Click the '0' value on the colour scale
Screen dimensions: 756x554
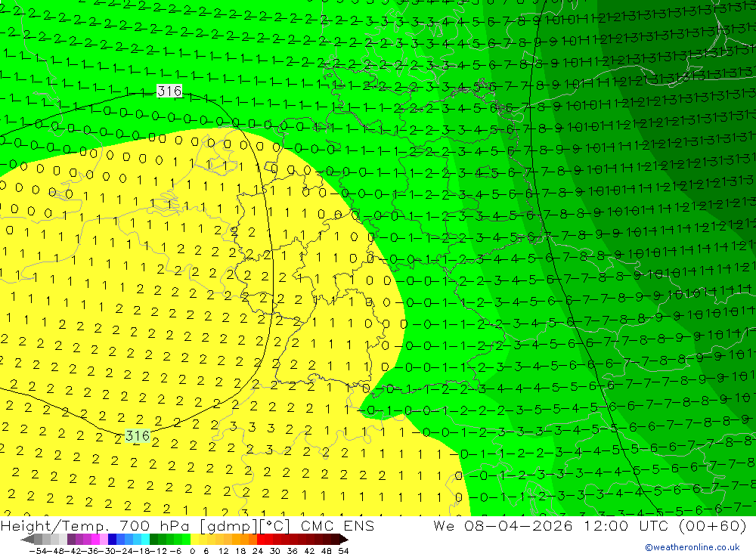point(192,551)
